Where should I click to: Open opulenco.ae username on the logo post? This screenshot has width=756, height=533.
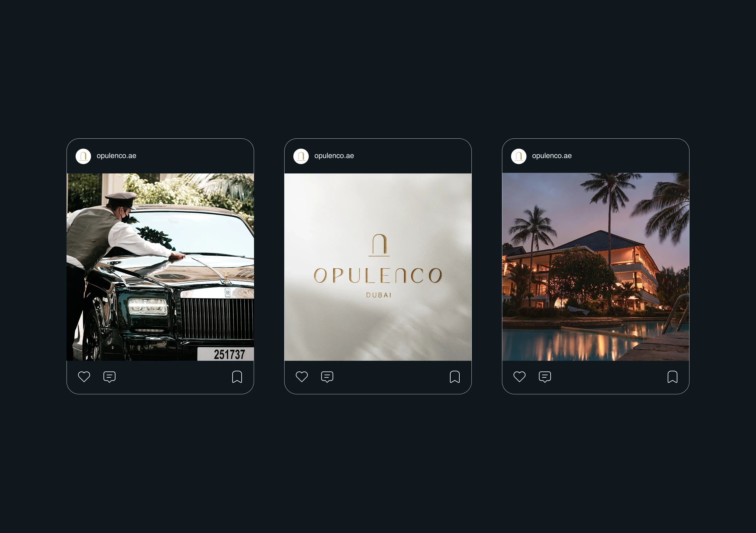coord(334,156)
